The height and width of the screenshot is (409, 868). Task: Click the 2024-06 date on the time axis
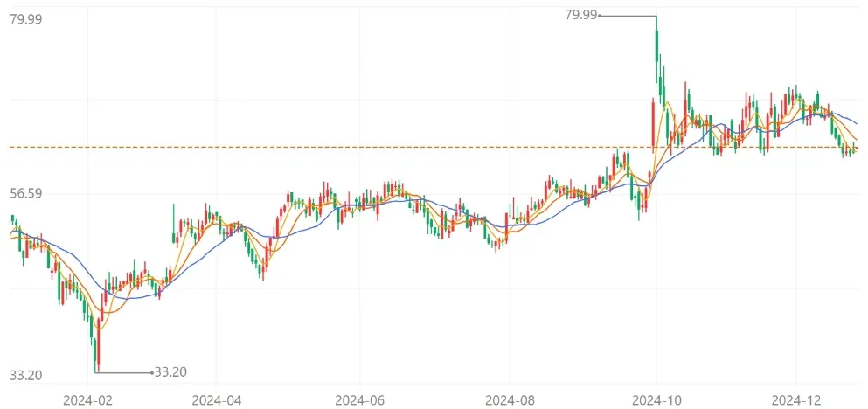(x=360, y=399)
